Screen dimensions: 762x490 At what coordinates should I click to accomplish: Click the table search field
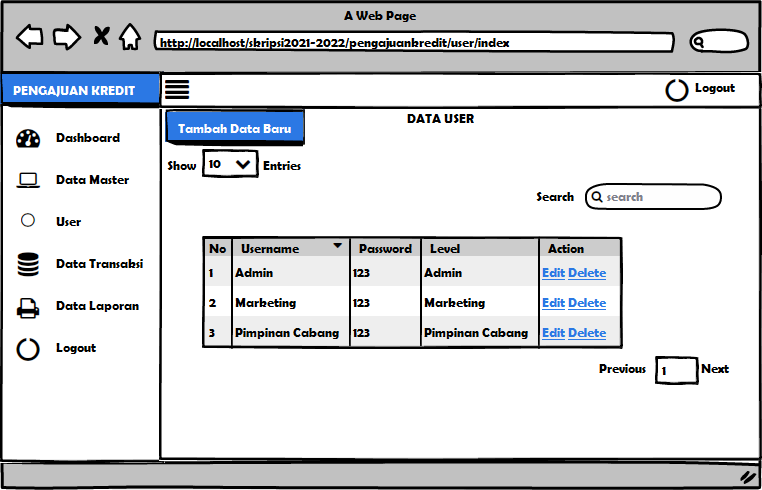tap(653, 197)
